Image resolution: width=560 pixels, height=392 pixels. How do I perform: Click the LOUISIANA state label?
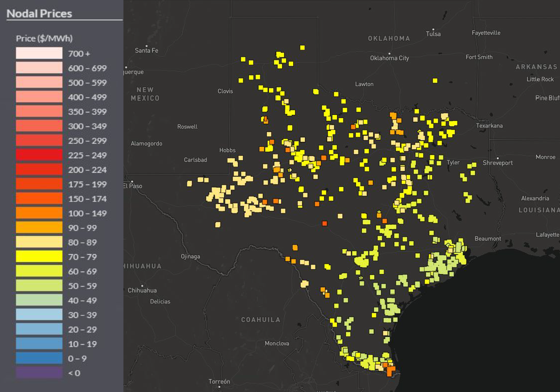539,210
